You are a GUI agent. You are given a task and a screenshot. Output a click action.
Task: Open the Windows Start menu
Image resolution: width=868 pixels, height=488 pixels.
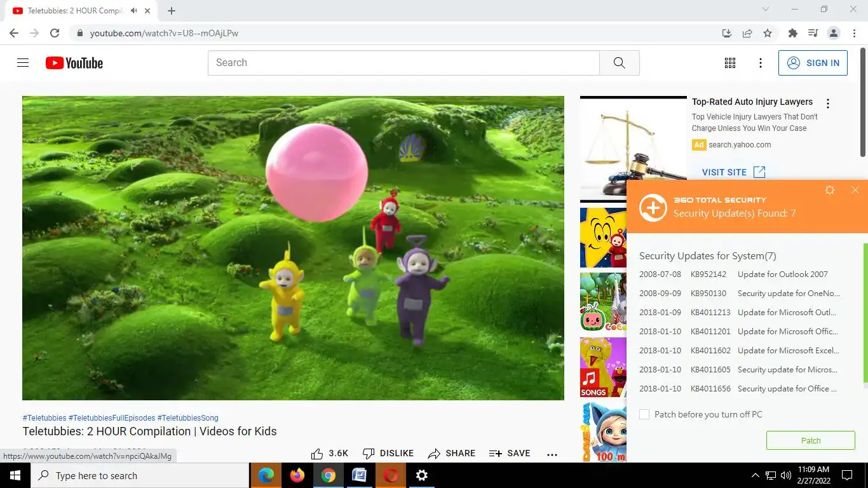pyautogui.click(x=15, y=475)
